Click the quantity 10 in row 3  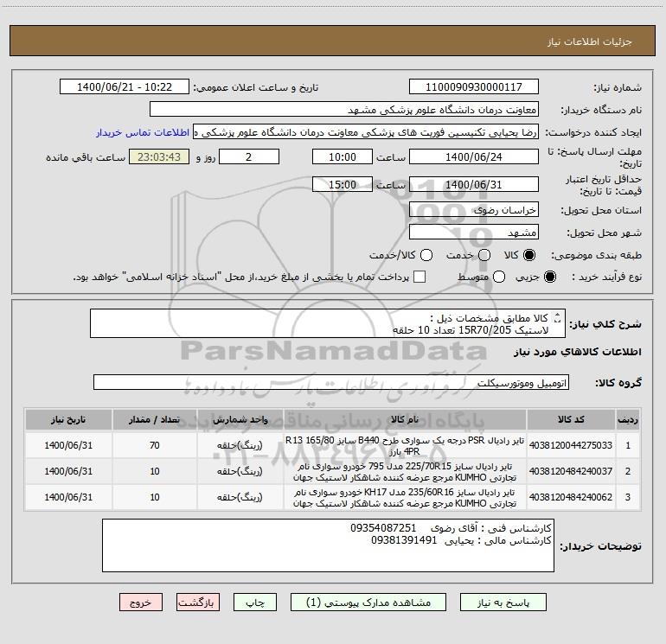pos(155,497)
